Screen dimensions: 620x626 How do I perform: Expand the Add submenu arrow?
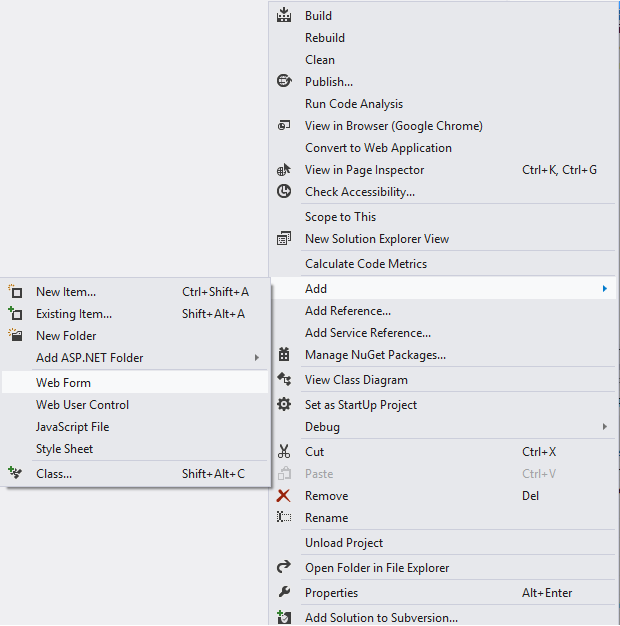tap(605, 288)
